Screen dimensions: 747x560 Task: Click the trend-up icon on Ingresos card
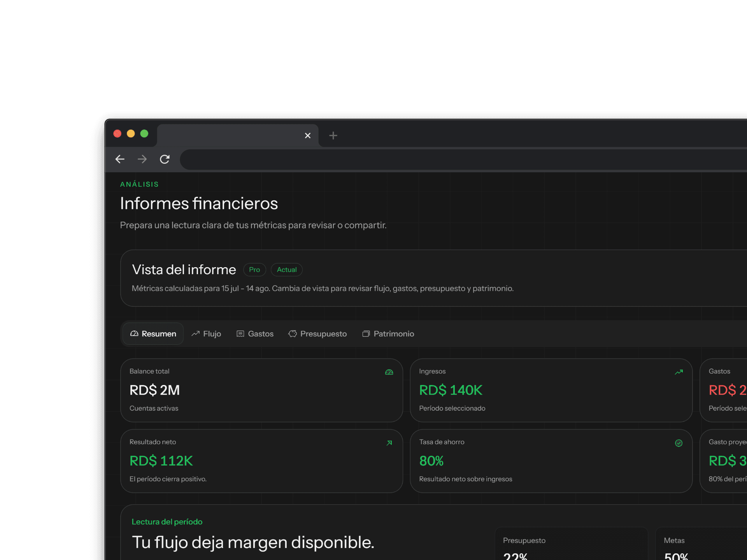coord(679,372)
